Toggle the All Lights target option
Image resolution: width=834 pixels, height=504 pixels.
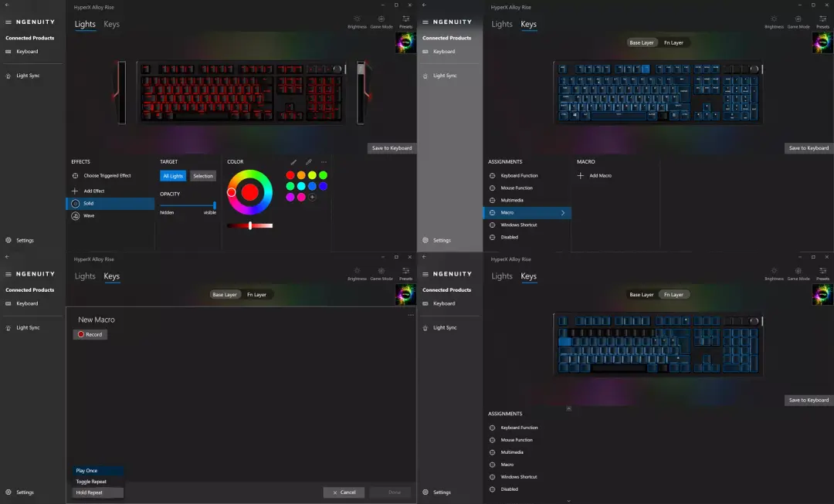coord(173,176)
